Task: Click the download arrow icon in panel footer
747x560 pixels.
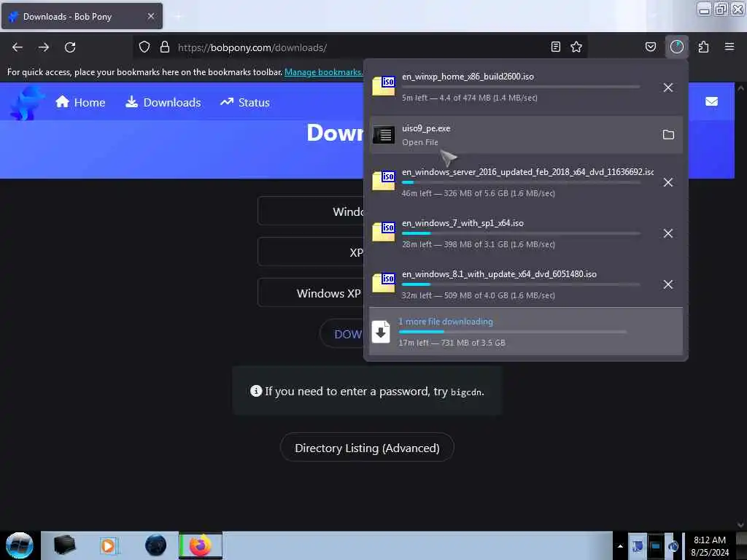Action: click(381, 332)
